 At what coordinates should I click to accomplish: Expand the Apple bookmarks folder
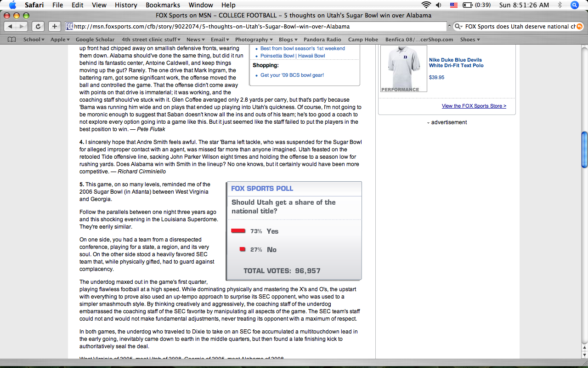tap(61, 40)
